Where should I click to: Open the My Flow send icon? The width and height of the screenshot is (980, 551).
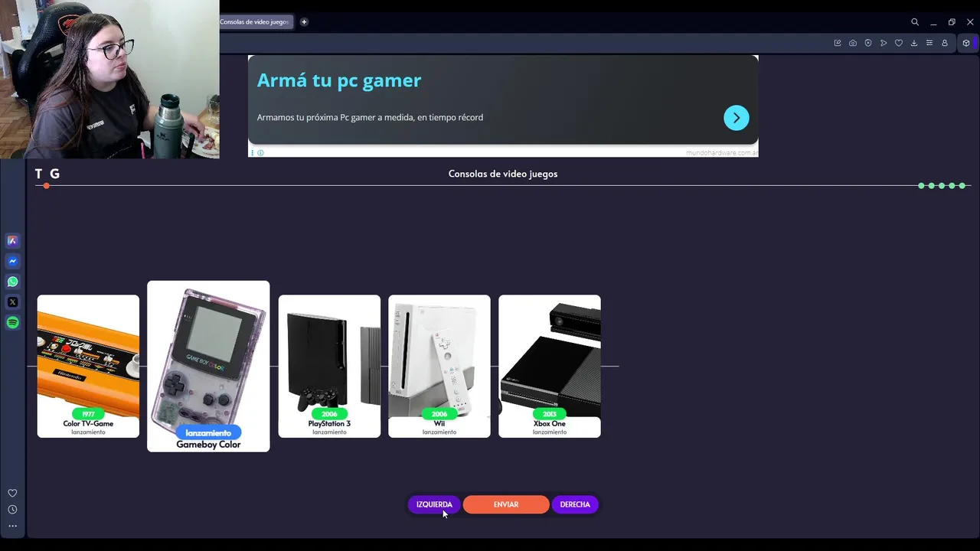[x=884, y=43]
